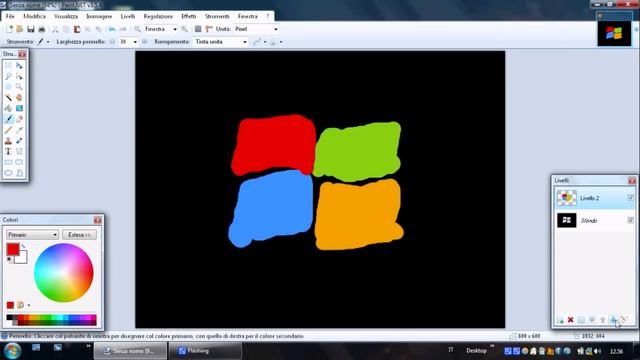This screenshot has width=640, height=360.
Task: Open the Immagine menu
Action: tap(99, 16)
